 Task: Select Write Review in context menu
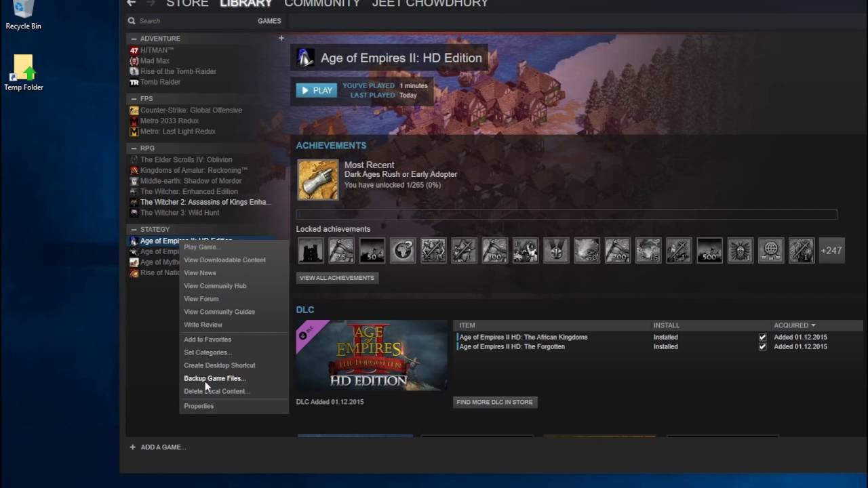click(203, 325)
